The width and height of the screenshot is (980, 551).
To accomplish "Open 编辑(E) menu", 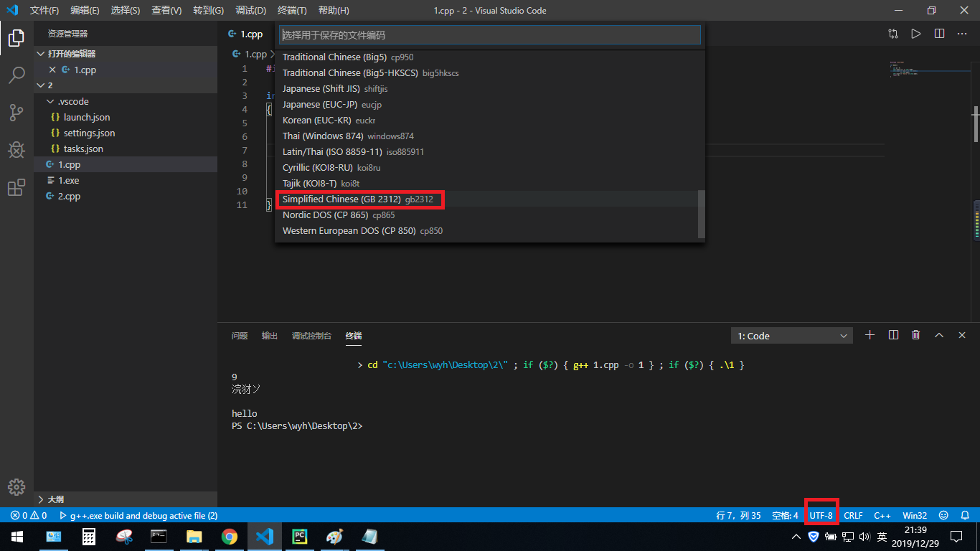I will click(85, 11).
